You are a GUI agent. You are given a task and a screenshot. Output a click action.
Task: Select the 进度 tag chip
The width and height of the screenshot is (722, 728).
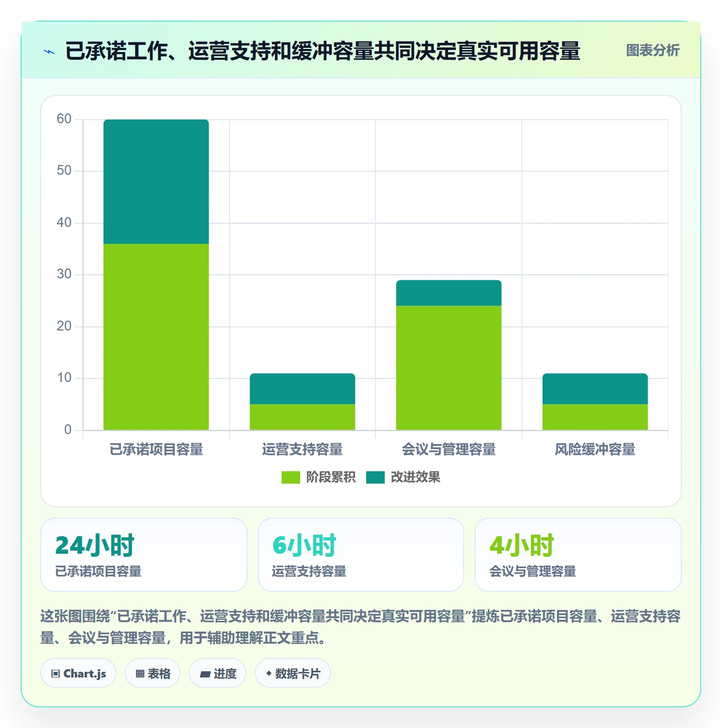[218, 673]
